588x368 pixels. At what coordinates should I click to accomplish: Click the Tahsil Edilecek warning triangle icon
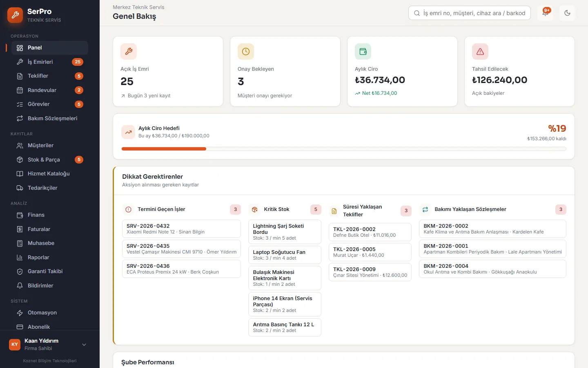pos(480,52)
